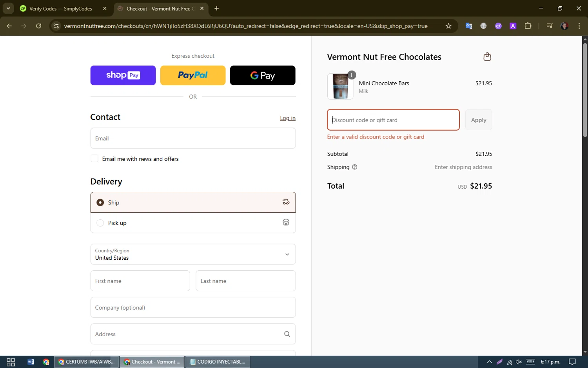Click the Email input field
The height and width of the screenshot is (368, 588).
(193, 138)
